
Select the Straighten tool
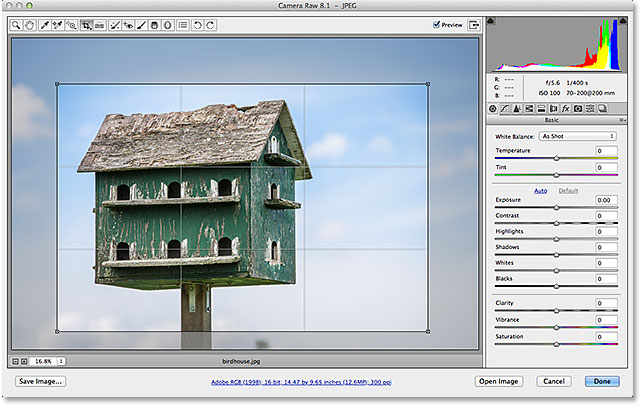point(100,25)
